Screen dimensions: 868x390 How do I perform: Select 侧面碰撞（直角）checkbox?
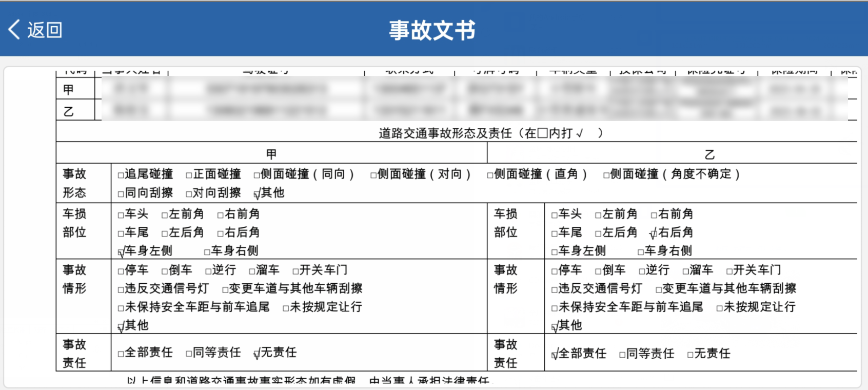(490, 175)
